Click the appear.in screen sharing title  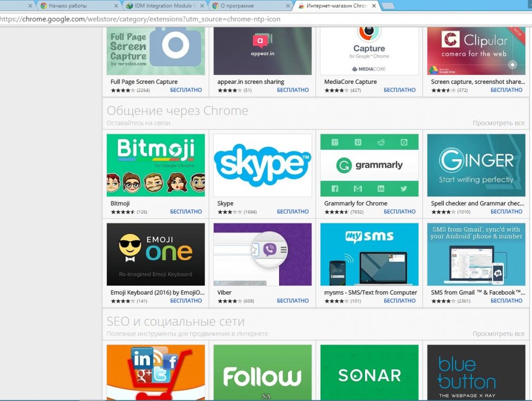pyautogui.click(x=251, y=82)
